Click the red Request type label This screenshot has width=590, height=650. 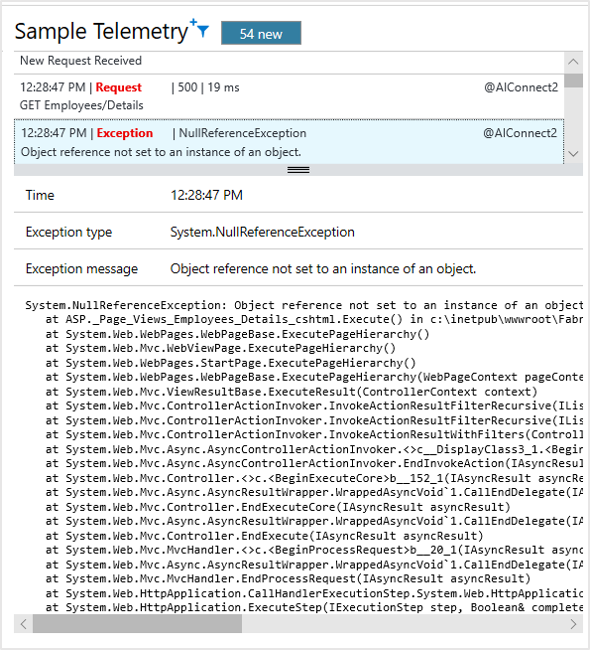pos(119,87)
